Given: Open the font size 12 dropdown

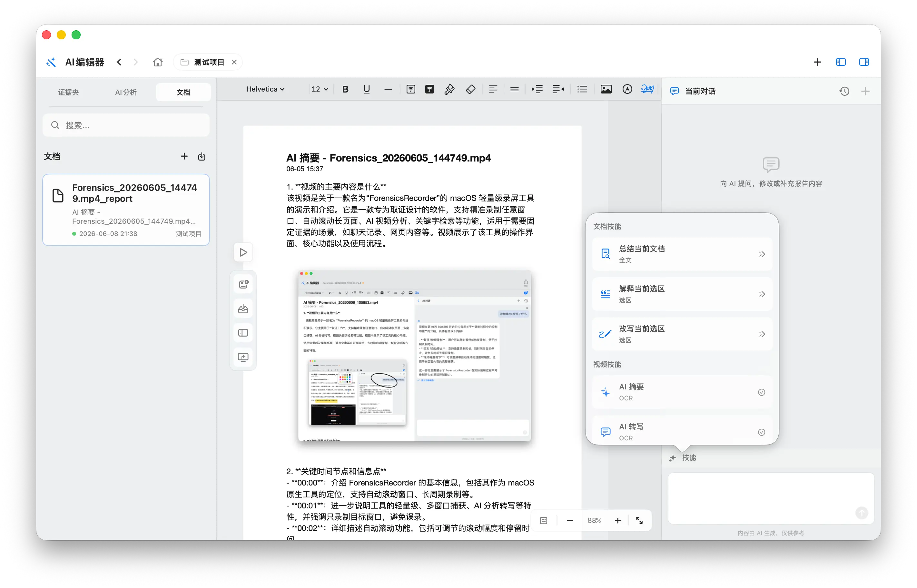Looking at the screenshot, I should click(319, 89).
